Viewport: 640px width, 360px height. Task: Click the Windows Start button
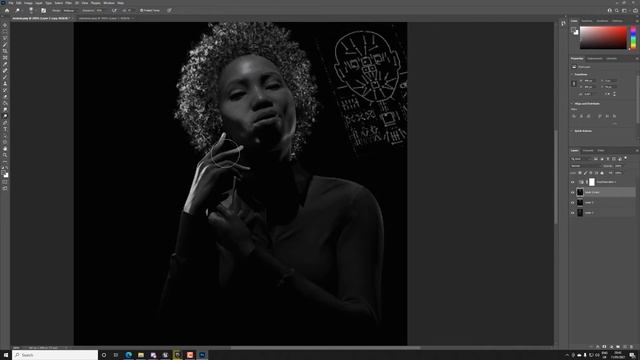(6, 355)
